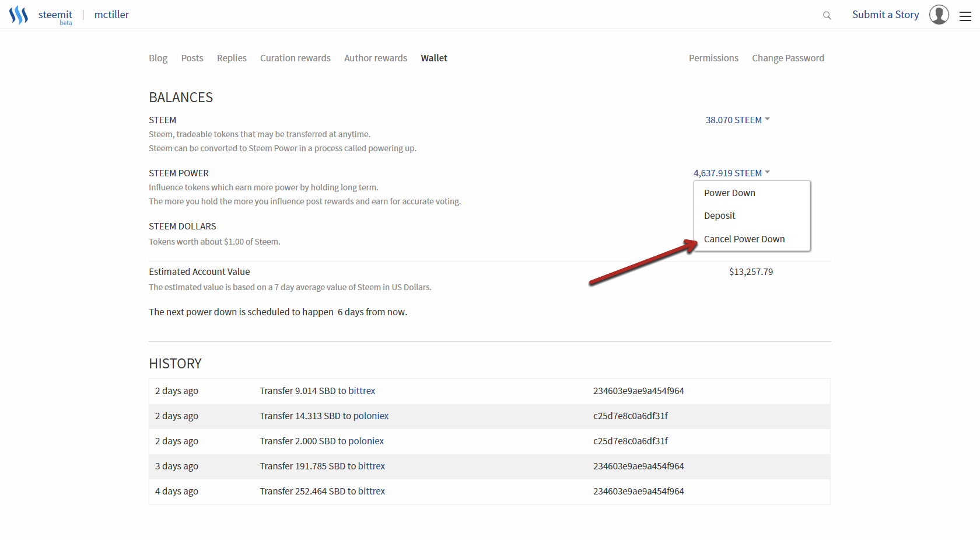
Task: Open the user avatar icon
Action: pyautogui.click(x=939, y=15)
